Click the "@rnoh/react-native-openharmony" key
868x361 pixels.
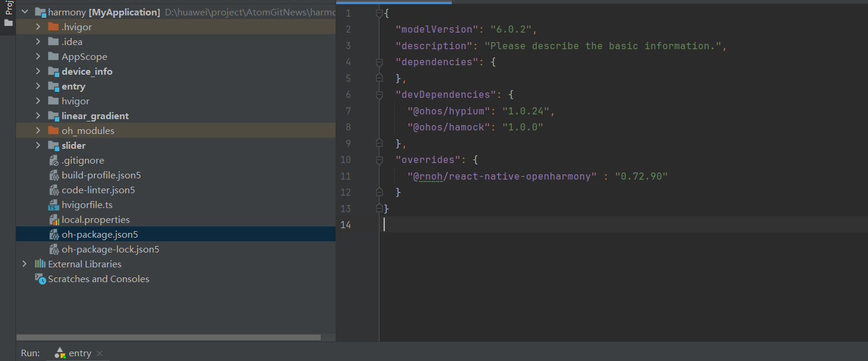502,176
